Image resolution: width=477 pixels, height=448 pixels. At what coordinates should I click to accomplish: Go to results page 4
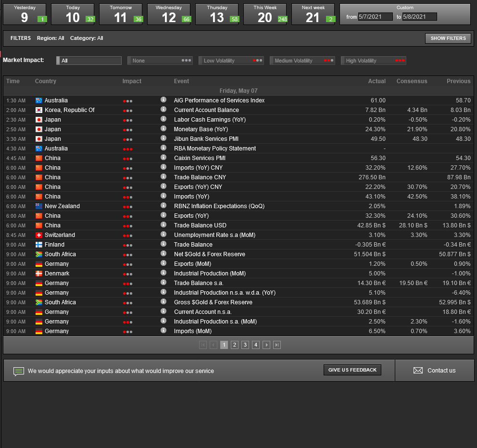click(255, 345)
